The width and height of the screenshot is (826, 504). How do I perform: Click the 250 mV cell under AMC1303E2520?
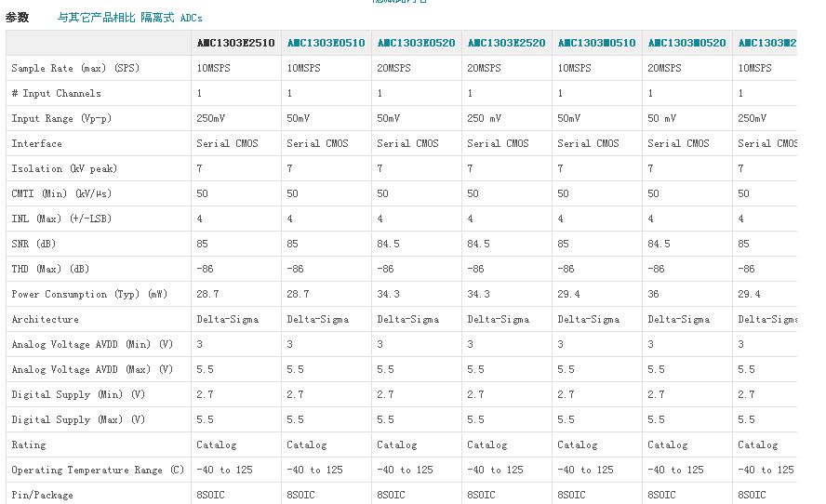(x=485, y=118)
